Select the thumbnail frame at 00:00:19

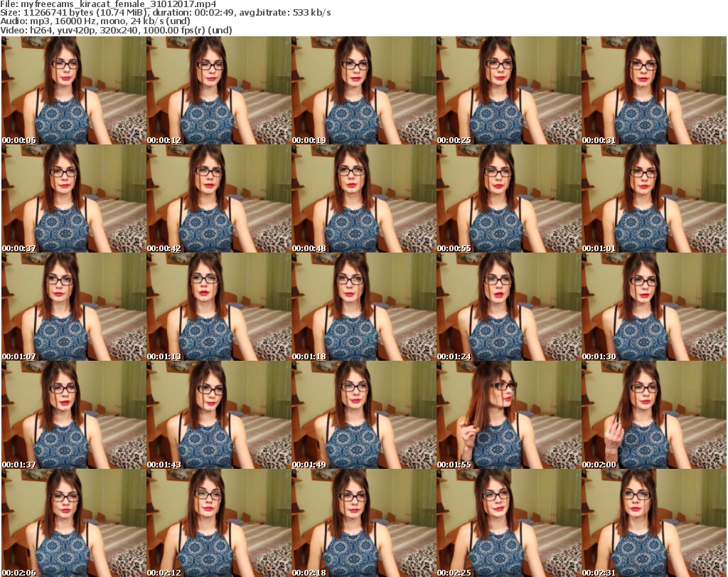coord(363,90)
